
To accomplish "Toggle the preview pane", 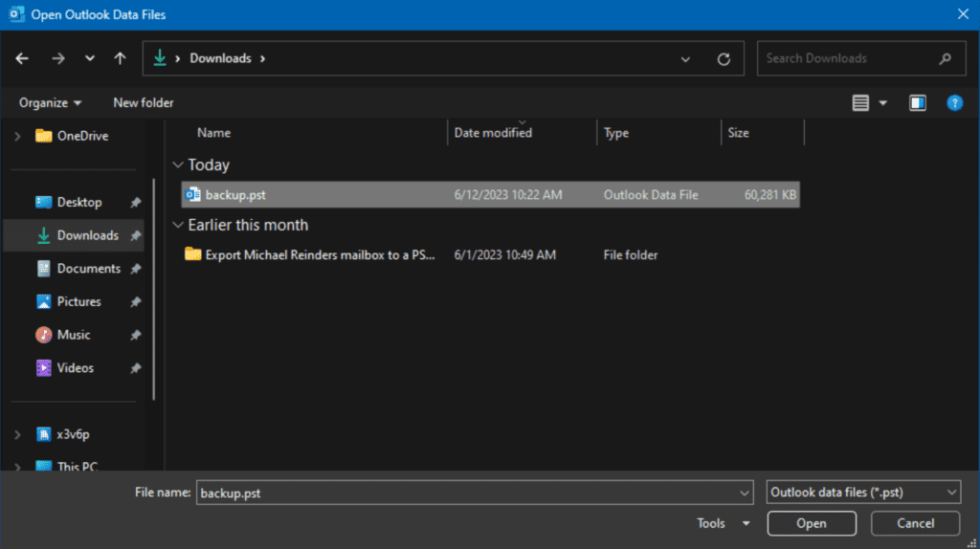I will click(918, 103).
